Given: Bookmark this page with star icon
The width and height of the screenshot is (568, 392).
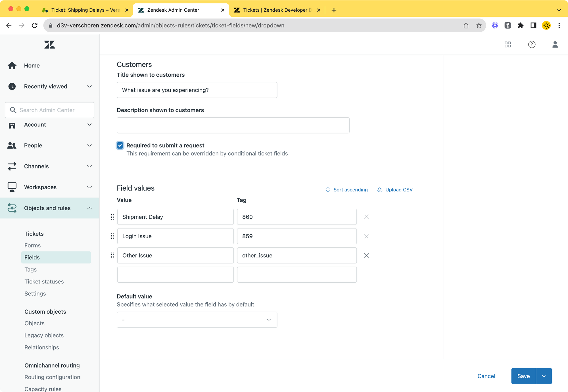Looking at the screenshot, I should pos(479,26).
